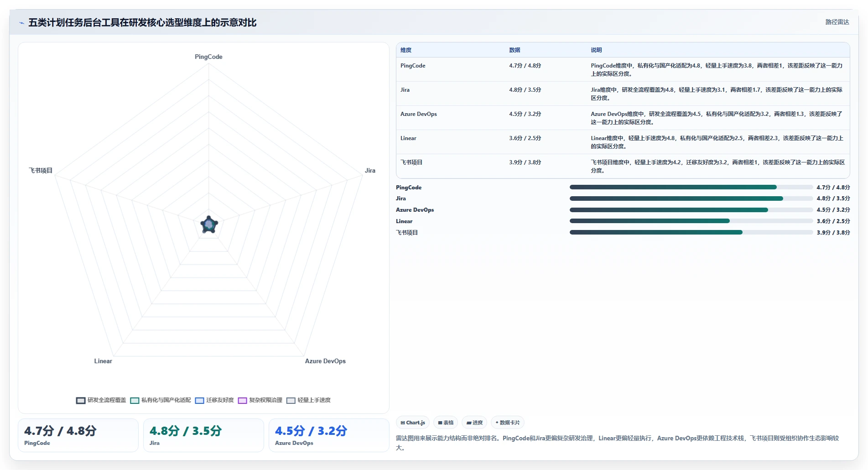Click the 进度 tag button
This screenshot has height=470, width=868.
(x=474, y=423)
